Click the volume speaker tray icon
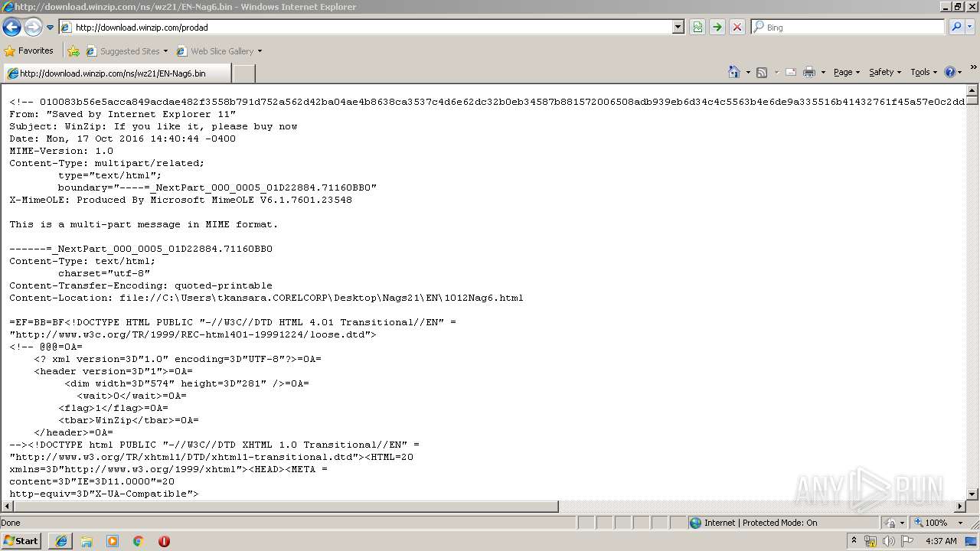The width and height of the screenshot is (980, 551). pyautogui.click(x=888, y=541)
